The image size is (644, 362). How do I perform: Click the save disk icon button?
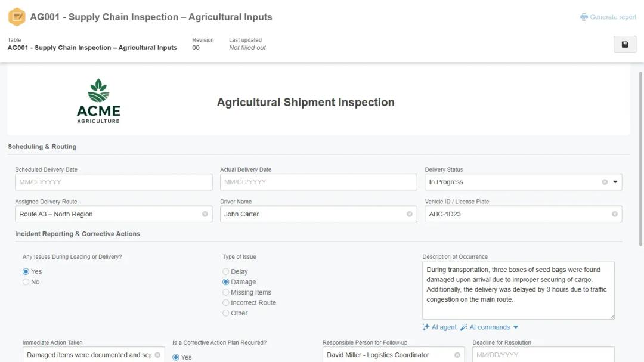pyautogui.click(x=624, y=45)
